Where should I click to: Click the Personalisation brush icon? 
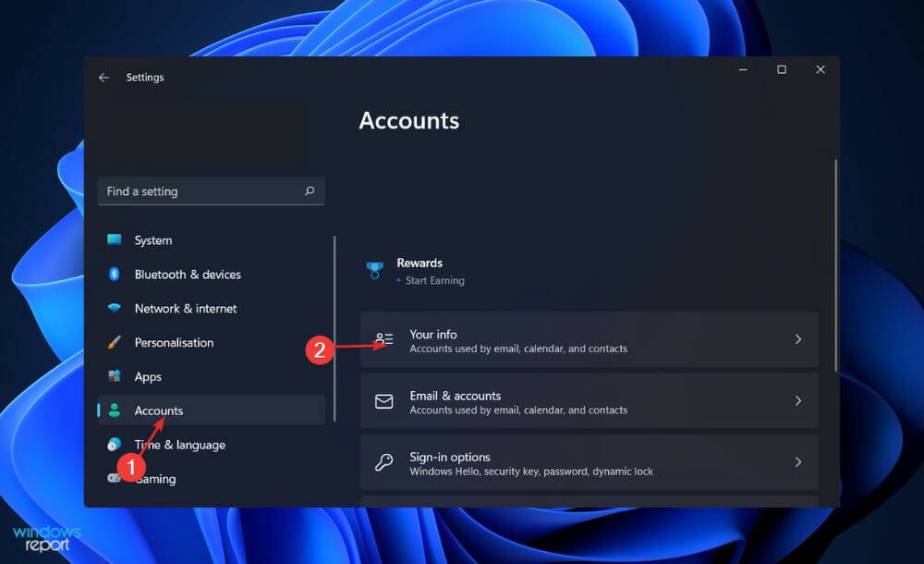(115, 342)
